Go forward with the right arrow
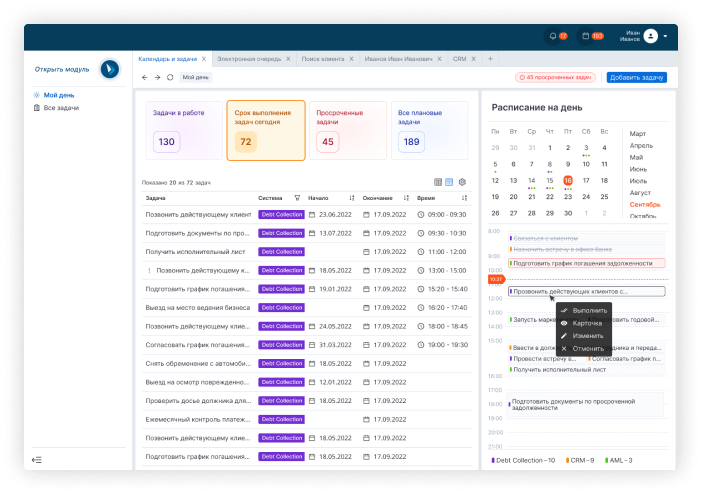Image resolution: width=702 pixels, height=494 pixels. (158, 77)
